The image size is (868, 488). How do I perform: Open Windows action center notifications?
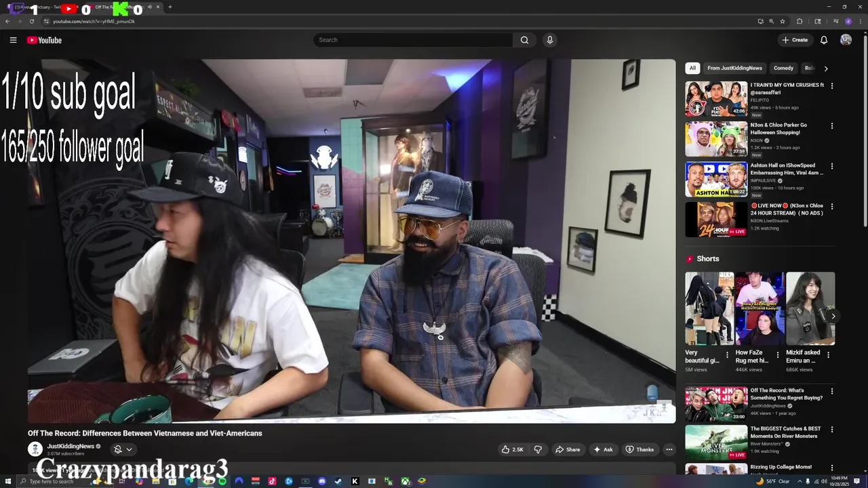[857, 481]
